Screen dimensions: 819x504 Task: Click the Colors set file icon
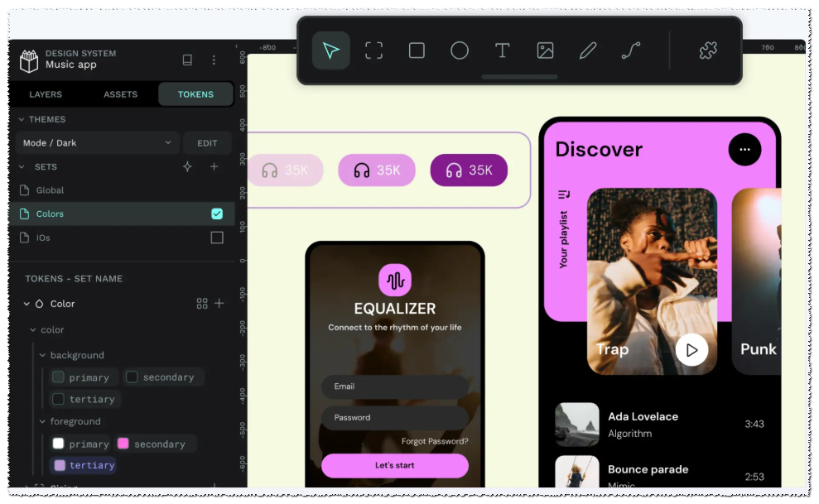coord(24,214)
